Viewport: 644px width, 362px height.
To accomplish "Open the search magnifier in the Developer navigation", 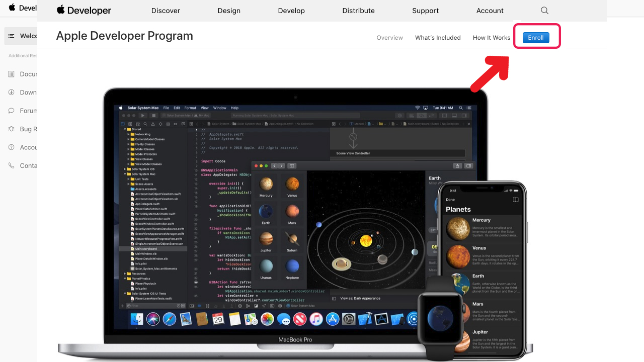I will click(x=544, y=10).
